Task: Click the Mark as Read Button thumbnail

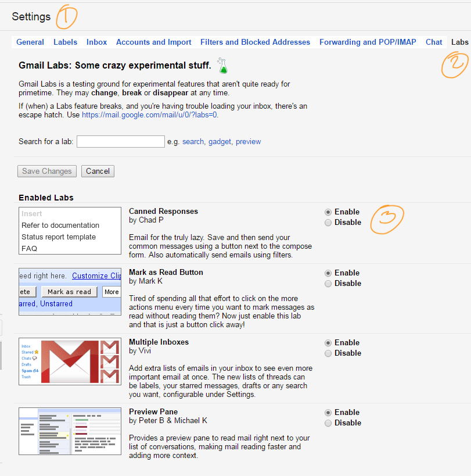Action: coord(70,292)
